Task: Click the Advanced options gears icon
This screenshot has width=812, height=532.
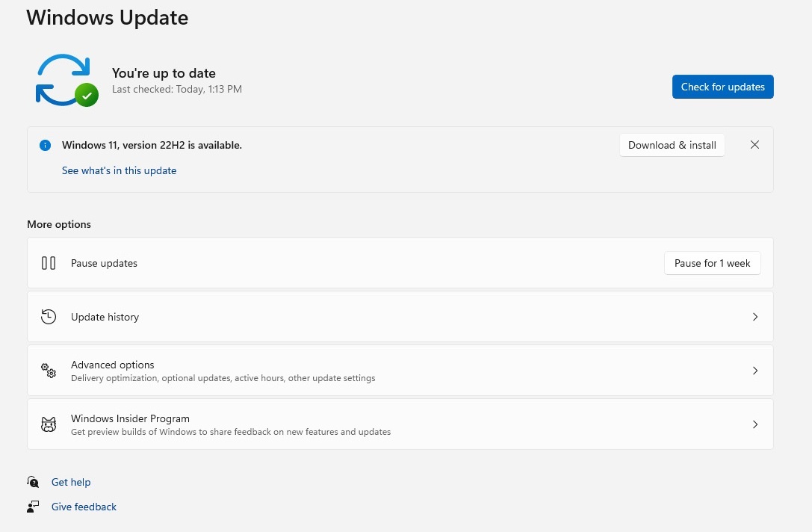Action: click(49, 371)
